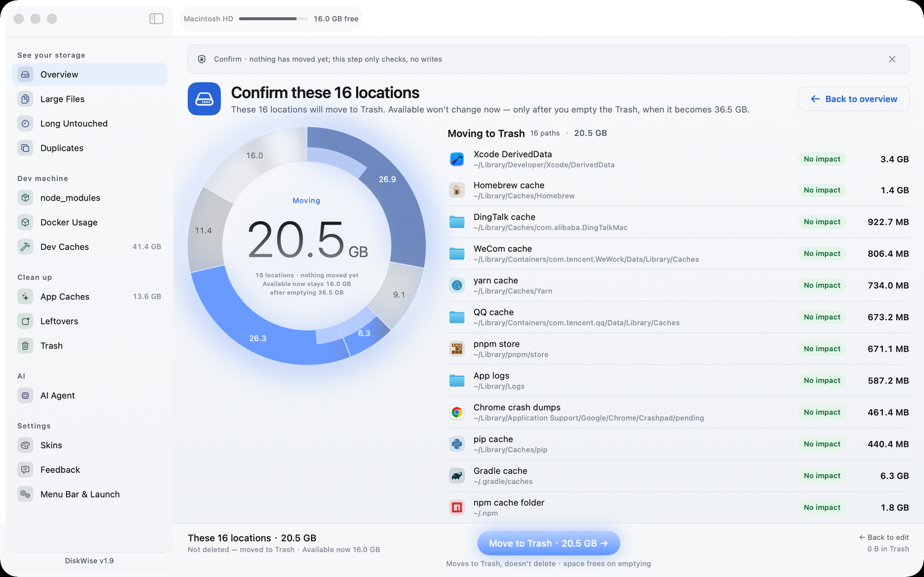Click No impact badge for yarn cache

(822, 286)
